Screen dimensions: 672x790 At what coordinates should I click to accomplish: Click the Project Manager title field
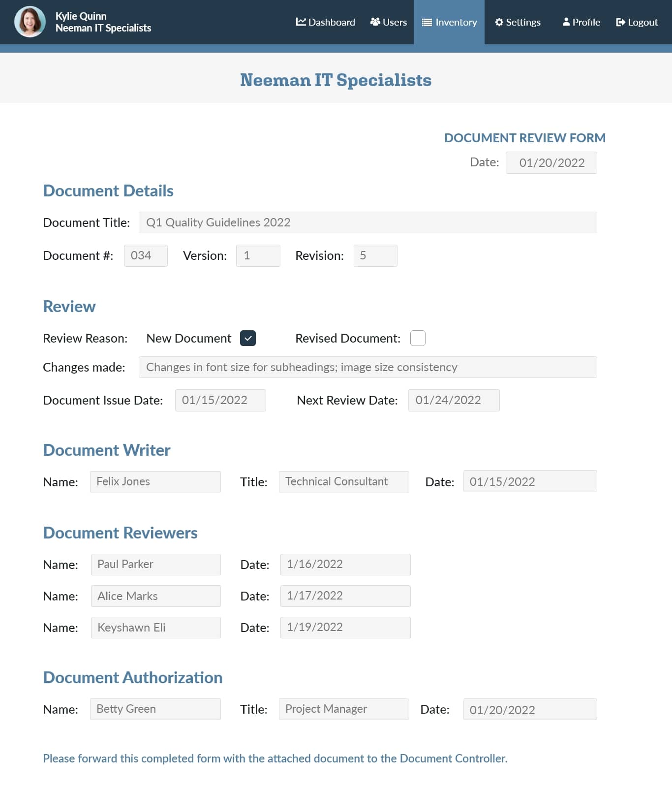(x=343, y=709)
